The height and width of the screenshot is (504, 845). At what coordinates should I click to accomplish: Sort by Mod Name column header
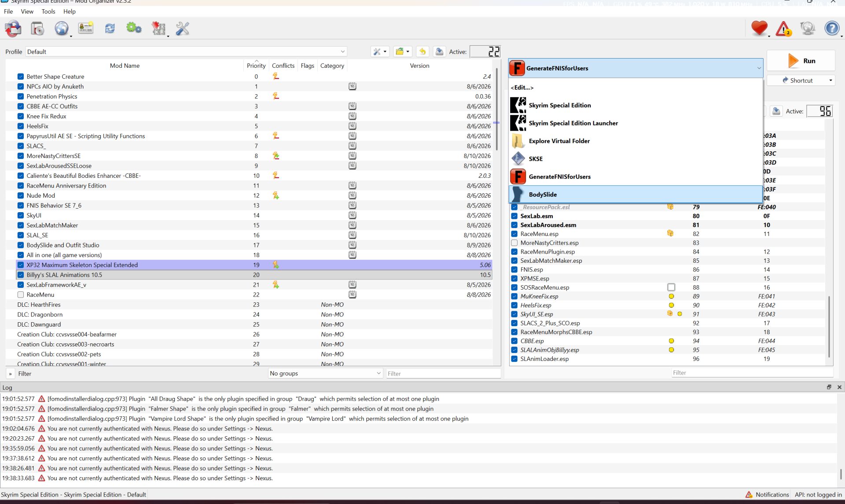tap(125, 66)
